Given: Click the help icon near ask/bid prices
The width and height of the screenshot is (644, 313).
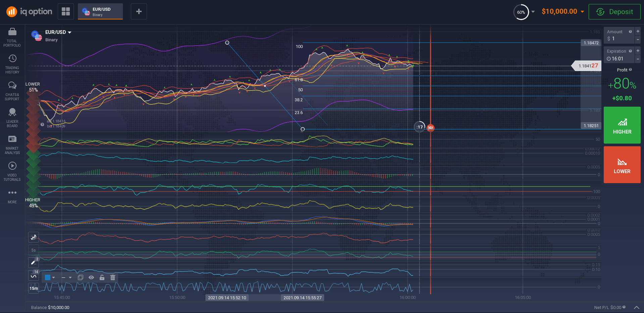Looking at the screenshot, I should (42, 124).
